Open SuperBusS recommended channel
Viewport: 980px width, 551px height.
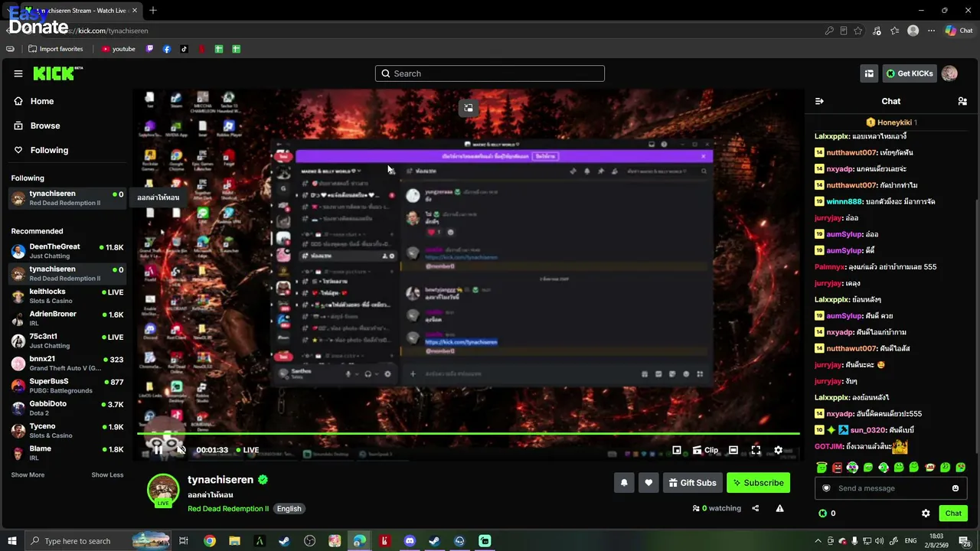67,386
